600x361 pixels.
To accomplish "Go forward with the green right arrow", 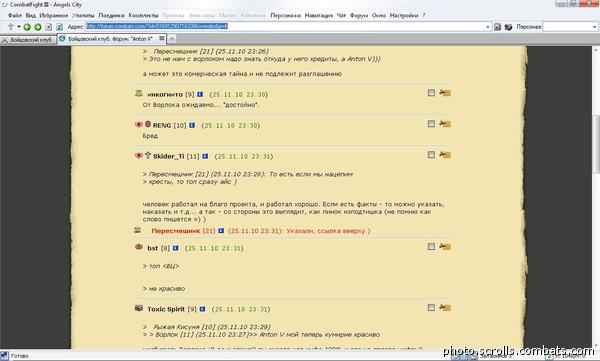I will click(38, 27).
